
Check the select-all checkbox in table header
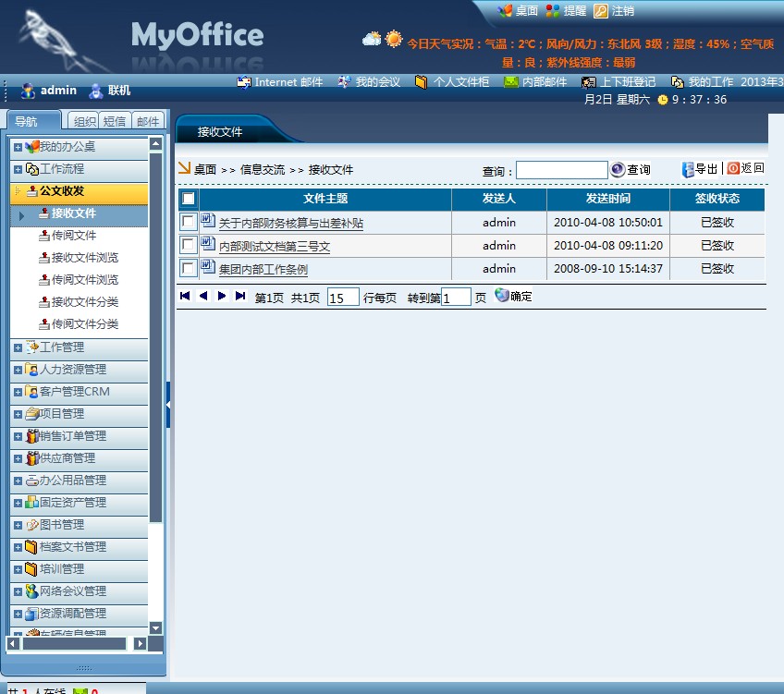[189, 199]
